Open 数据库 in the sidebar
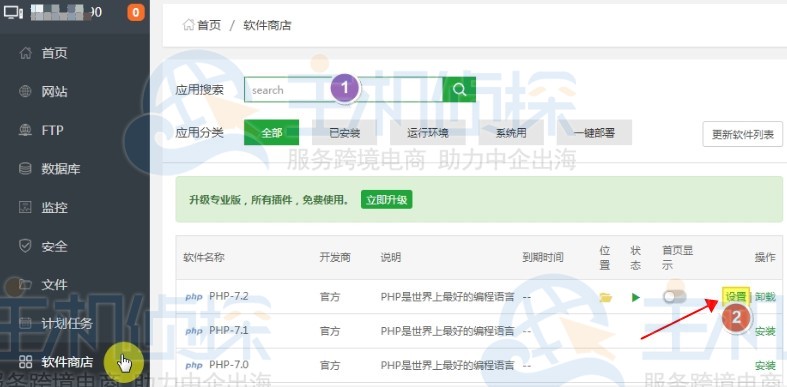The height and width of the screenshot is (387, 787). [61, 169]
